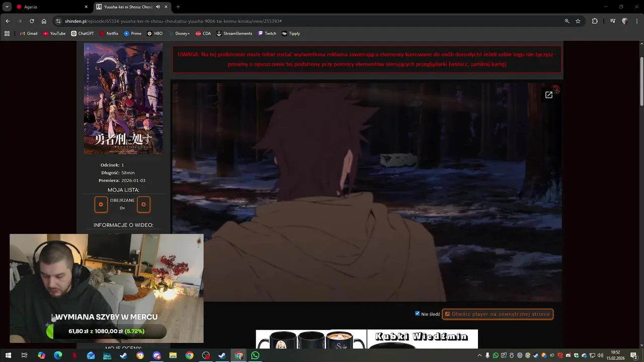Open the apps grid in bookmarks bar
This screenshot has height=362, width=644.
click(7, 34)
